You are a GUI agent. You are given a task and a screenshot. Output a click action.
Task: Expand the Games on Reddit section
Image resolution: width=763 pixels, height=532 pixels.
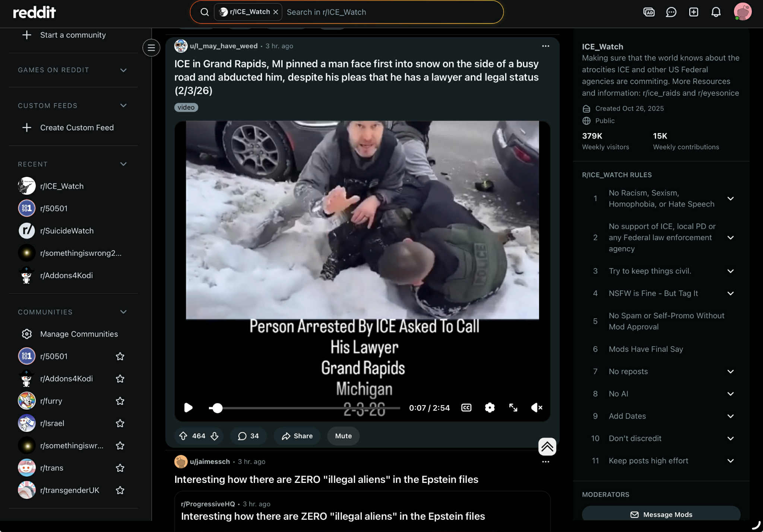pyautogui.click(x=123, y=70)
